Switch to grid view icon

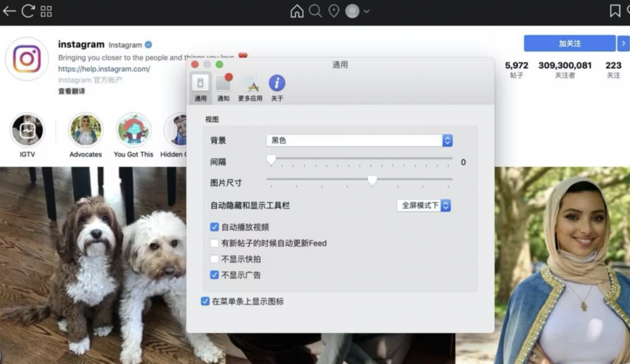[46, 11]
